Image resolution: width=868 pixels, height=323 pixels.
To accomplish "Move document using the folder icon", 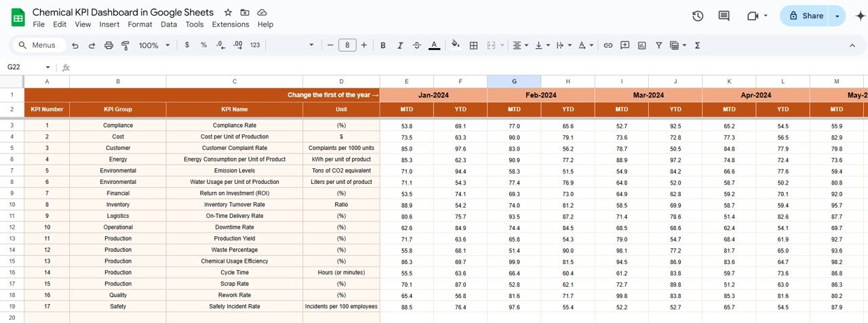I will pyautogui.click(x=245, y=12).
